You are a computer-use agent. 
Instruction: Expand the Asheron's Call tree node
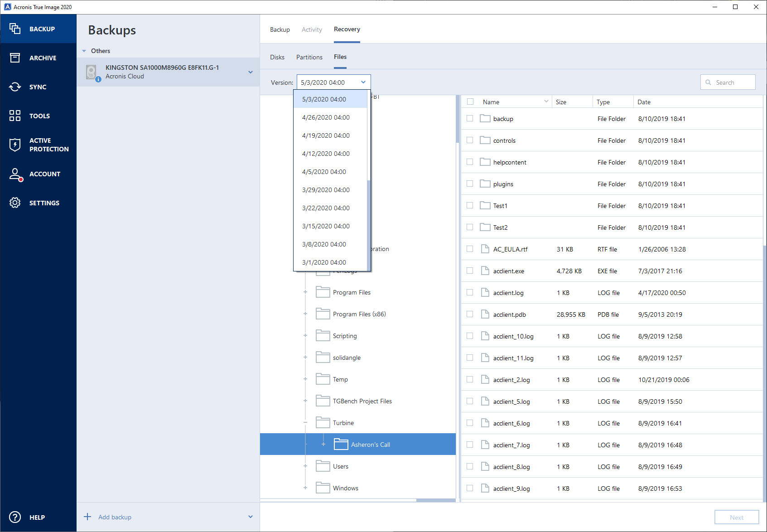[x=323, y=444]
